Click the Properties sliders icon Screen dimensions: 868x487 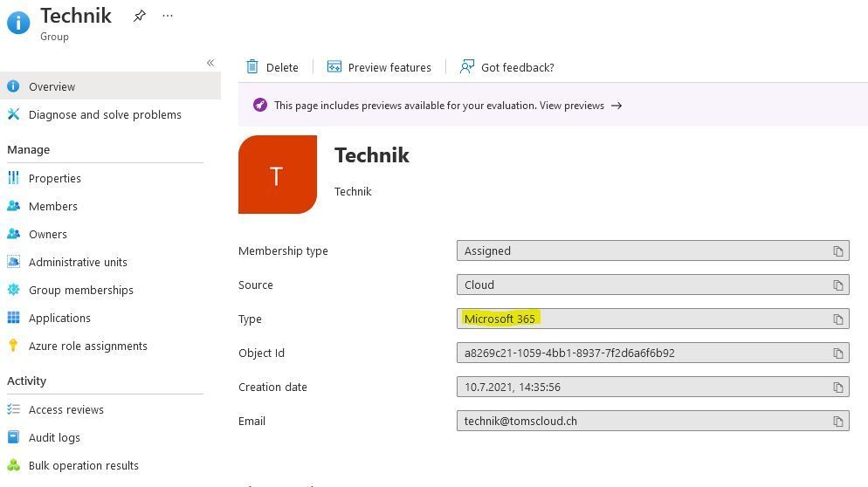[13, 178]
